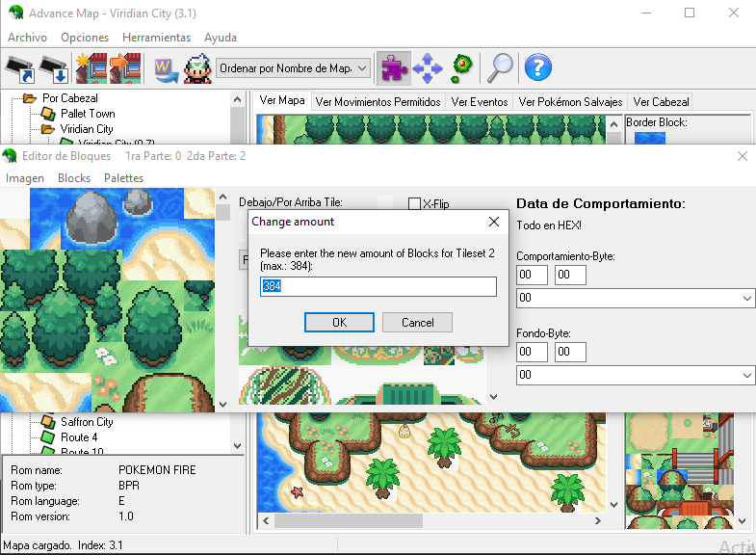This screenshot has width=756, height=555.
Task: Click the block amount text field
Action: click(x=378, y=287)
